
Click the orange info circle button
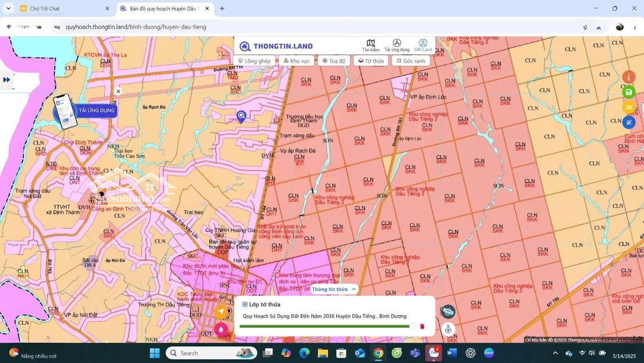628,77
